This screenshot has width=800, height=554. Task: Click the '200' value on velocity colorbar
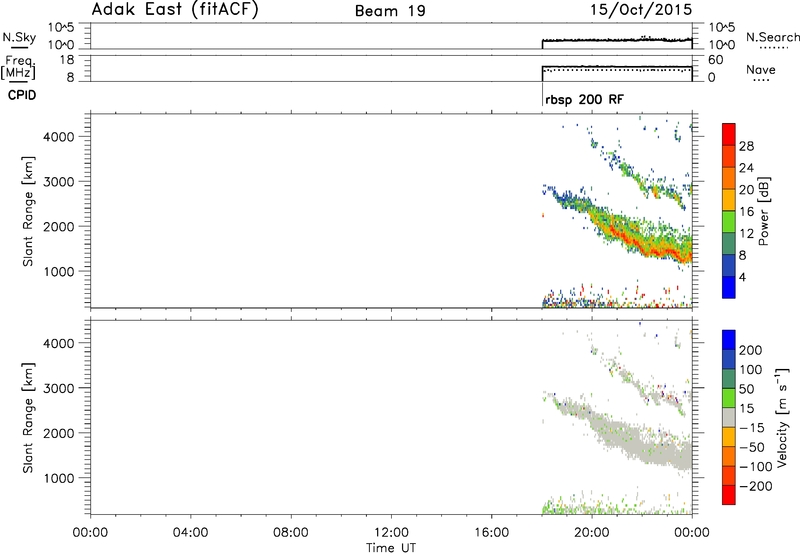tap(751, 350)
